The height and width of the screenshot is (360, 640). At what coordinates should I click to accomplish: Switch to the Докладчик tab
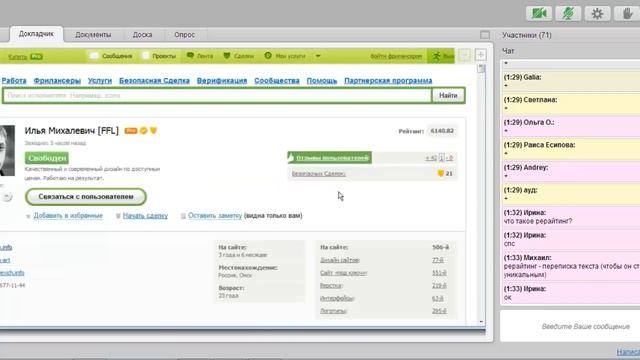36,34
